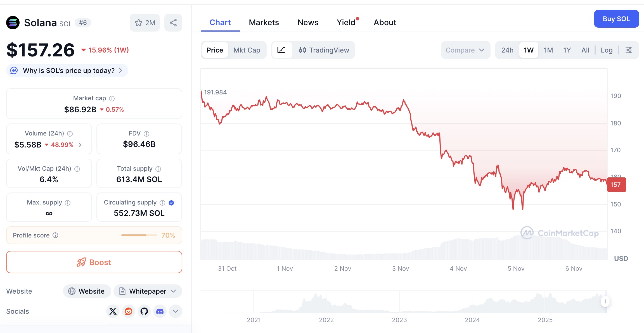Click the Buy SOL button
Image resolution: width=644 pixels, height=333 pixels.
tap(616, 19)
